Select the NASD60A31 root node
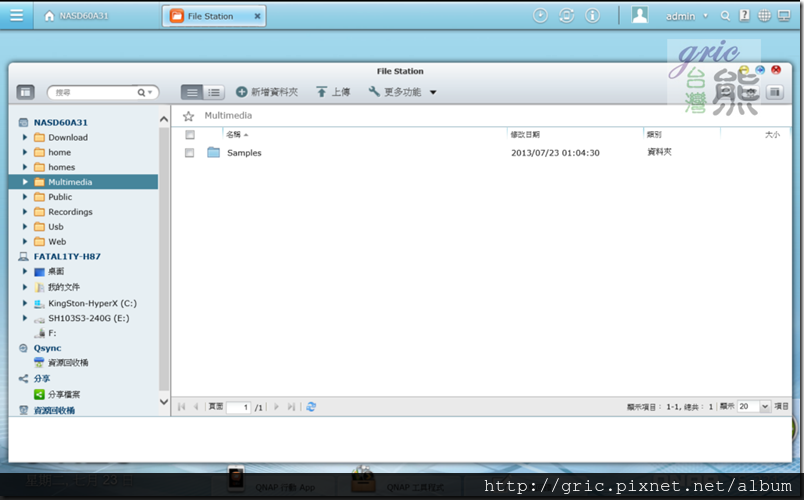The height and width of the screenshot is (500, 804). (x=61, y=123)
